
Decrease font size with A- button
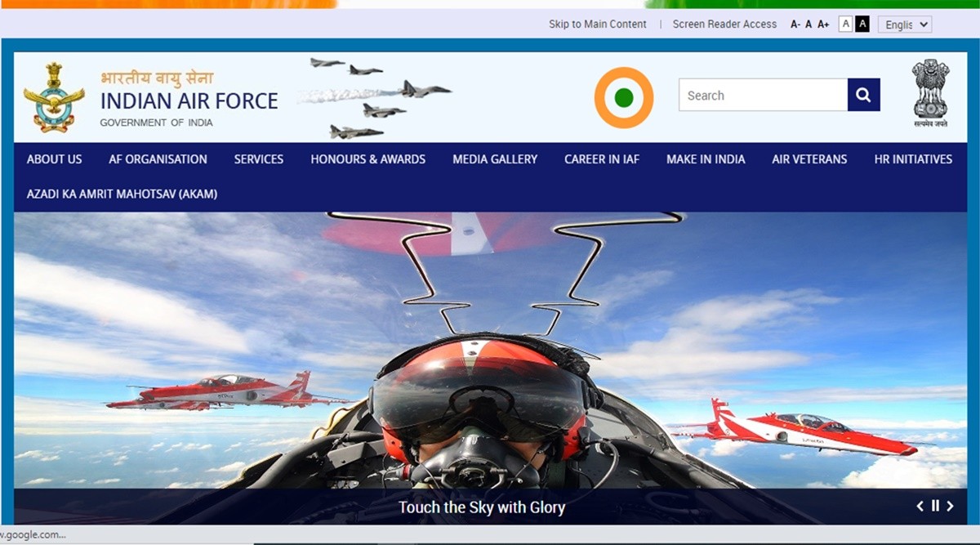795,25
